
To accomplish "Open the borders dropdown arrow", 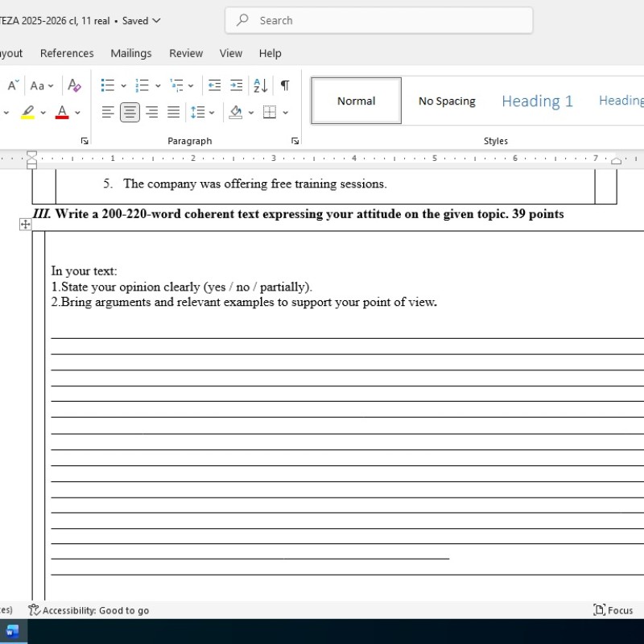I will [x=285, y=113].
